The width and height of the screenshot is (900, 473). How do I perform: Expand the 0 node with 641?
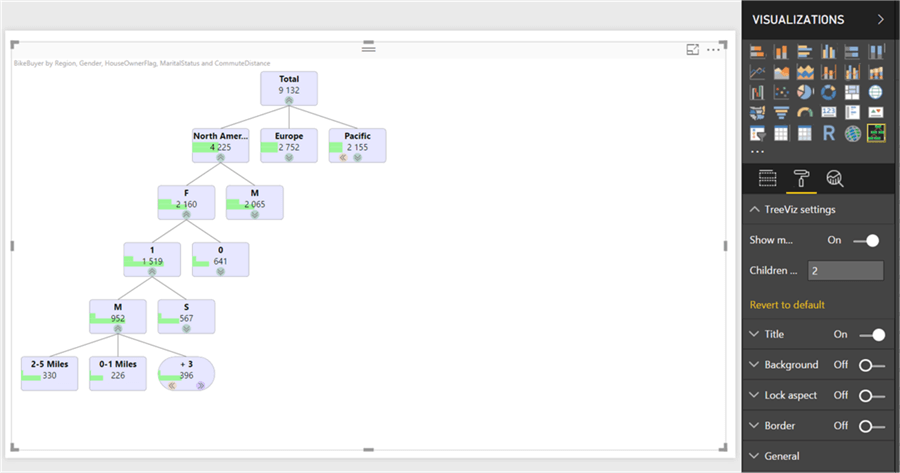pyautogui.click(x=220, y=272)
